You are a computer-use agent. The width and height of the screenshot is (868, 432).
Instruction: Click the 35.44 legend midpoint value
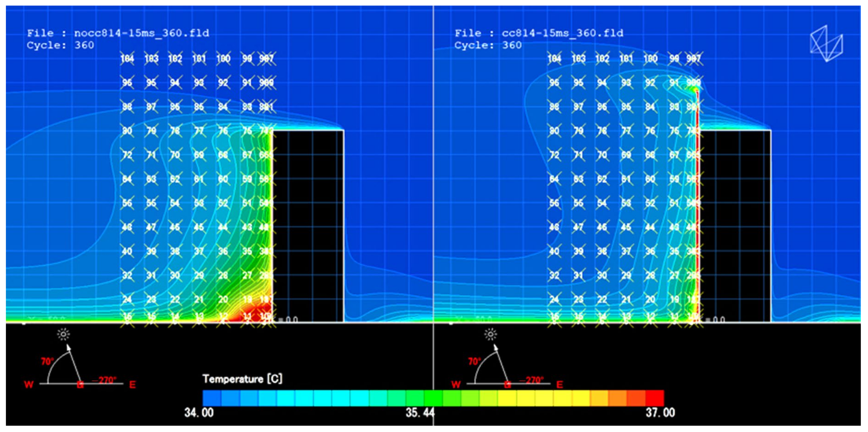[x=420, y=412]
